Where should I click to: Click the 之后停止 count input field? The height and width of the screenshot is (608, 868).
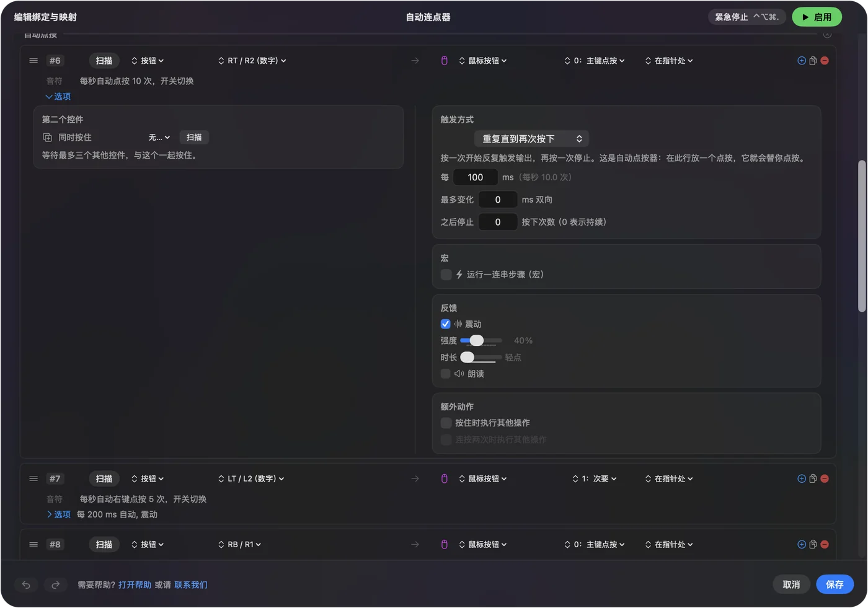[498, 222]
